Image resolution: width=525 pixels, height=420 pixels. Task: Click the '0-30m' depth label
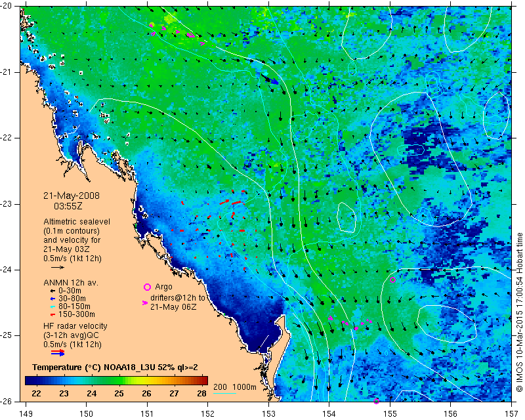coord(70,291)
